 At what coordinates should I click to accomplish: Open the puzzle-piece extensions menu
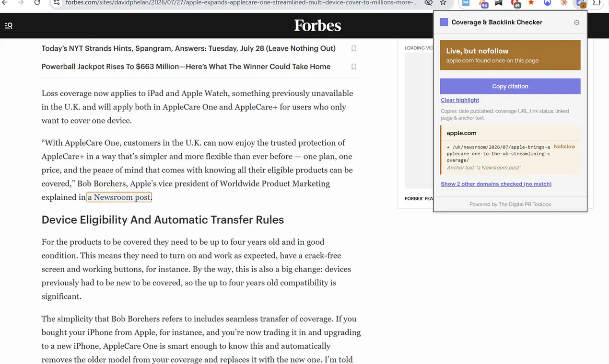[597, 3]
